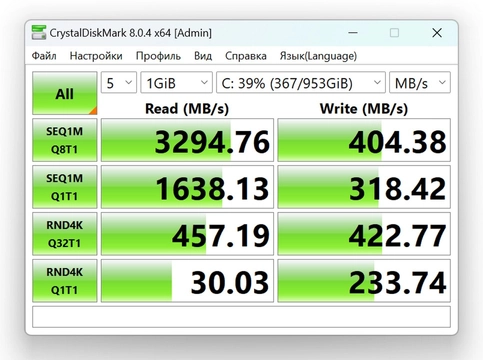Screen dimensions: 483x360
Task: Click the Write (MB/s) column header
Action: pos(364,109)
